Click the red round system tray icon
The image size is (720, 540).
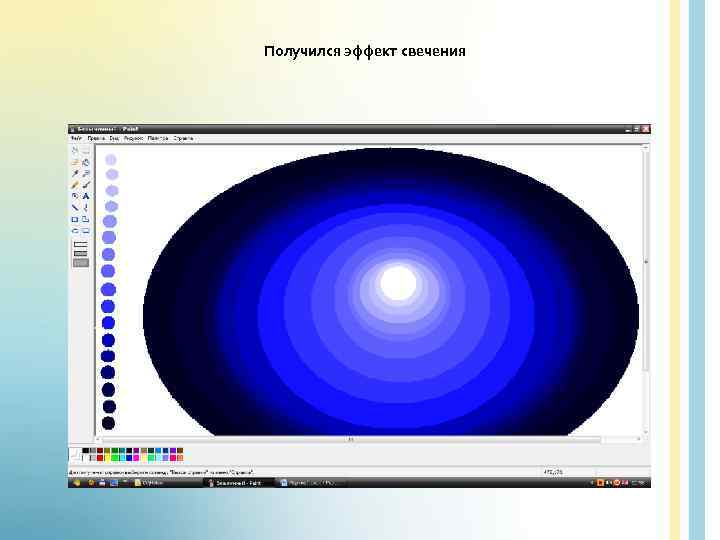[618, 483]
